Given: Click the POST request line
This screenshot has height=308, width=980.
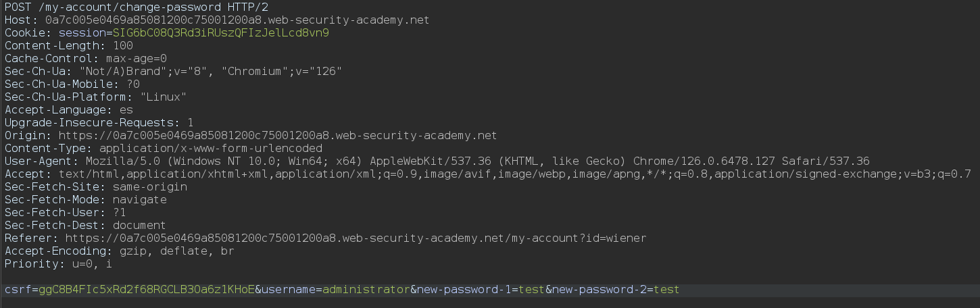Looking at the screenshot, I should 137,7.
